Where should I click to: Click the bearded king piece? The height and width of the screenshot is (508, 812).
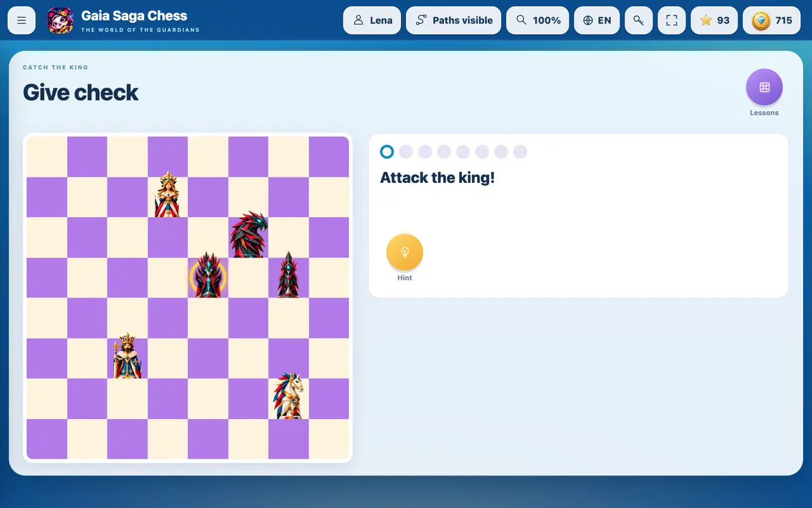127,356
